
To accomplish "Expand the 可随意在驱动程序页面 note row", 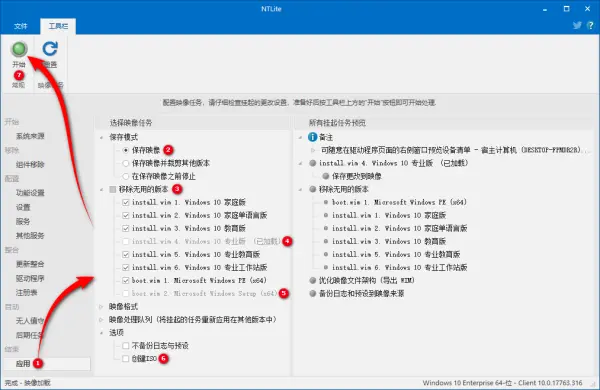I will coord(313,150).
